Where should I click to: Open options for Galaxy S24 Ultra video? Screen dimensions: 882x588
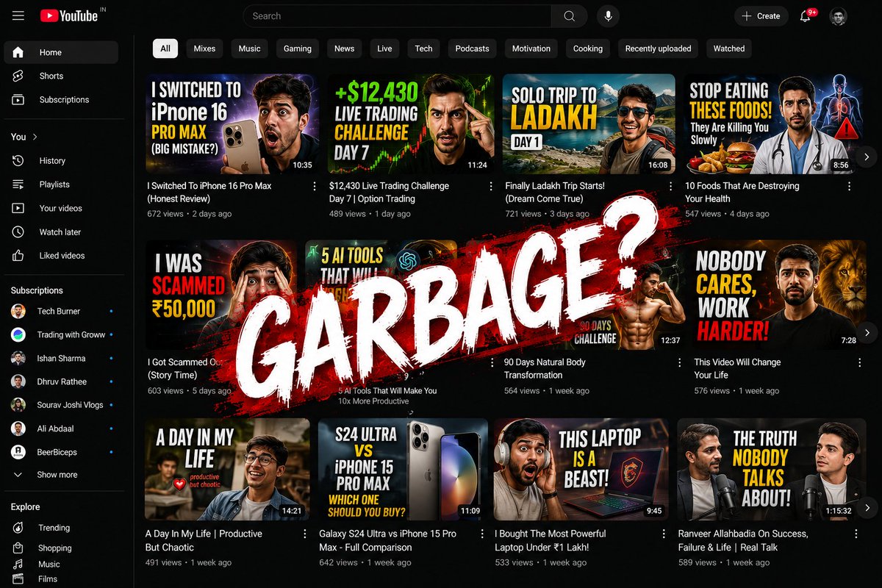tap(482, 534)
